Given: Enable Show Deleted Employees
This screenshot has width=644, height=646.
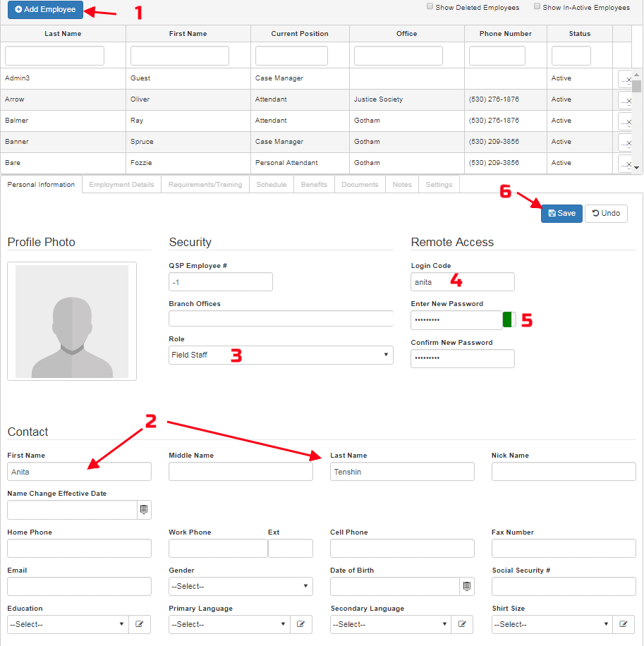Looking at the screenshot, I should click(x=430, y=6).
